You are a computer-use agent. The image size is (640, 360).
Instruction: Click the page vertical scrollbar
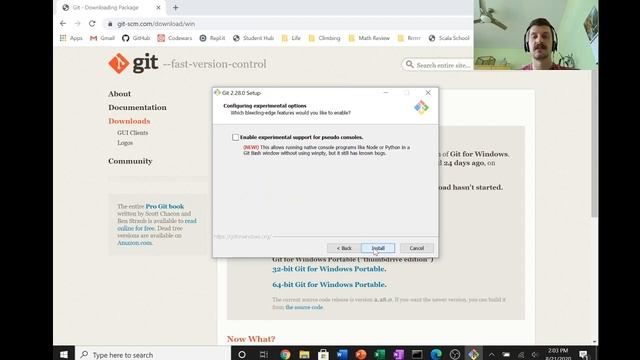pos(594,143)
